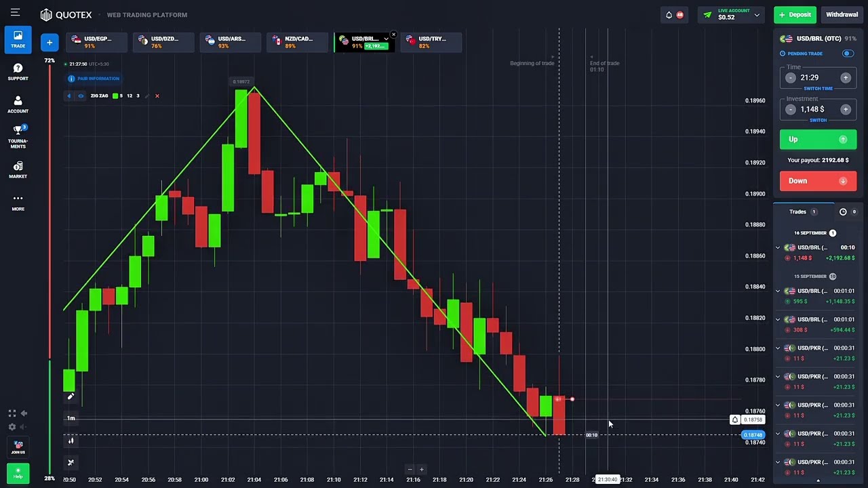Click the current price label 0.18748
868x488 pixels.
click(x=753, y=435)
